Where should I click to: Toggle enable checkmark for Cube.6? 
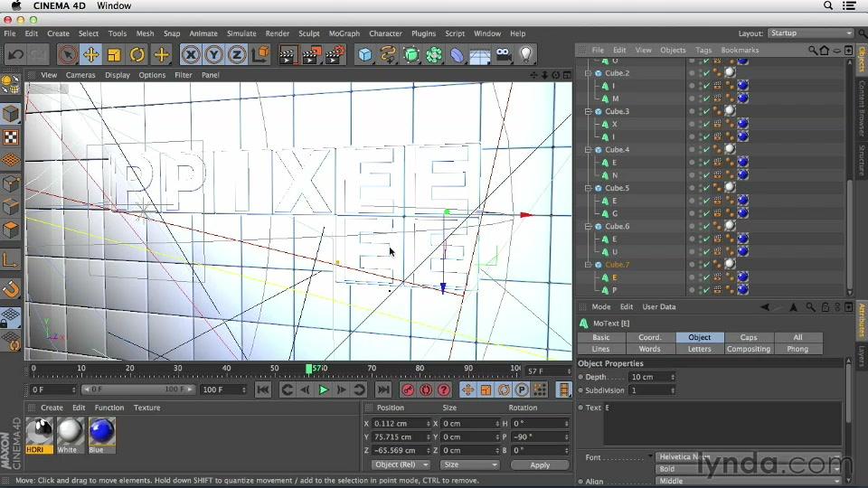pyautogui.click(x=706, y=226)
